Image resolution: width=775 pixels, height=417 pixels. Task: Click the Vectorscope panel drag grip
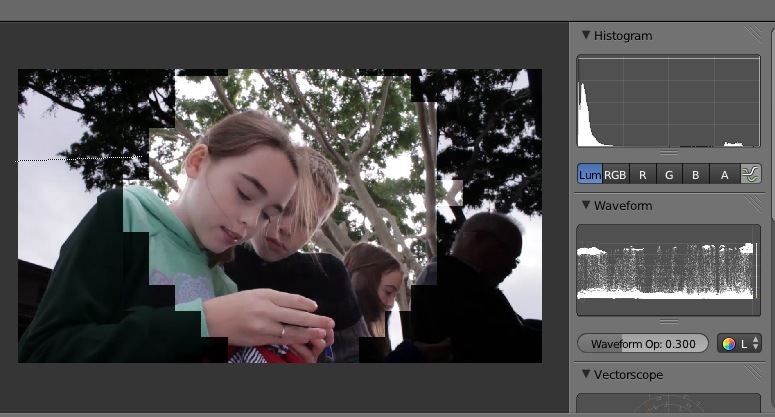[753, 373]
